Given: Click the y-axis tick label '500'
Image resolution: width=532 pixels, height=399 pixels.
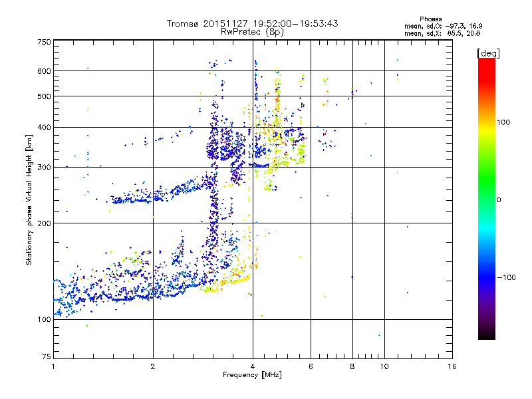Looking at the screenshot, I should (44, 96).
